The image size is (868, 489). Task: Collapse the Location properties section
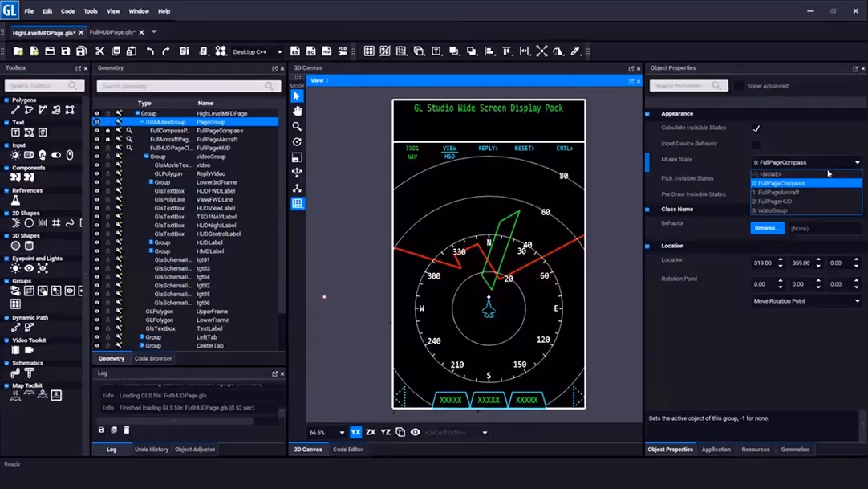(647, 246)
